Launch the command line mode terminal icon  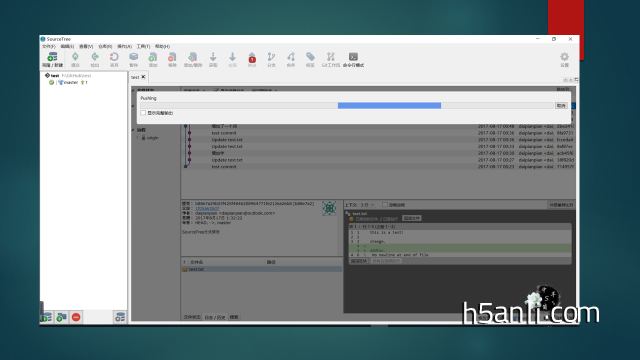353,60
